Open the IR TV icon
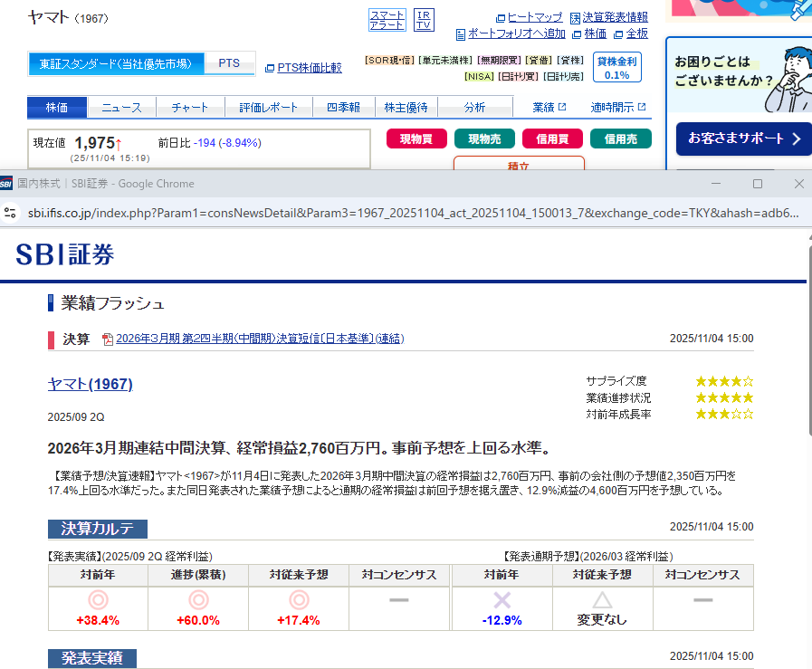The height and width of the screenshot is (669, 812). click(x=423, y=20)
